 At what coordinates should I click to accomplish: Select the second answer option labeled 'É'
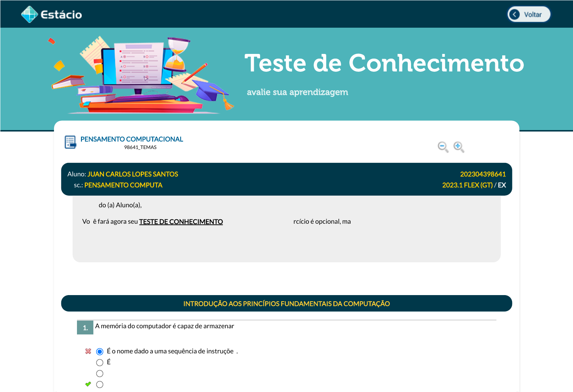point(100,362)
